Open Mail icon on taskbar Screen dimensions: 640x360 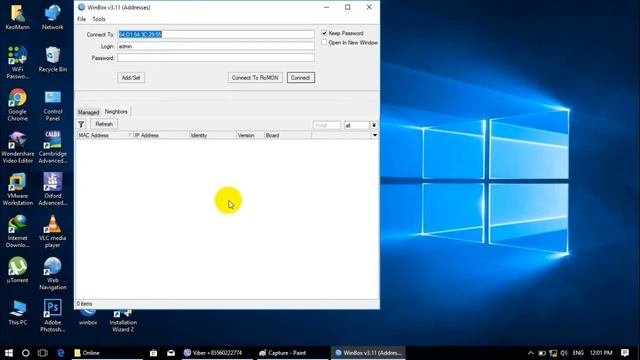coord(171,353)
